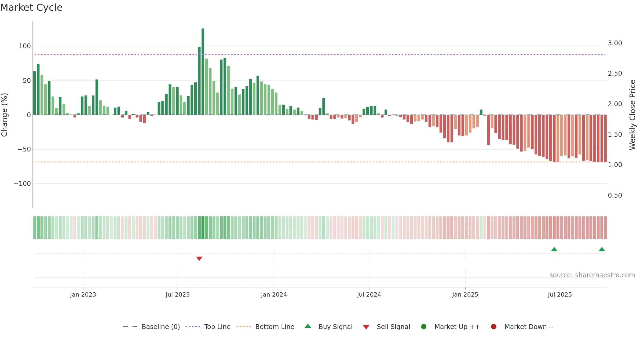Click the Jan 2025 axis label
The height and width of the screenshot is (362, 644).
(465, 295)
